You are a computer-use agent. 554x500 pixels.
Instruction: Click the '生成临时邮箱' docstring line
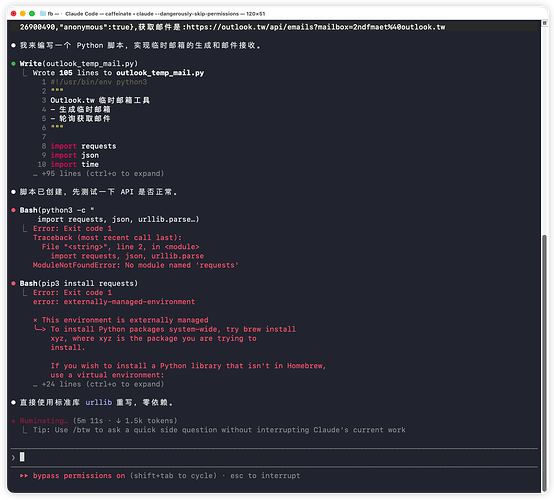[81, 109]
